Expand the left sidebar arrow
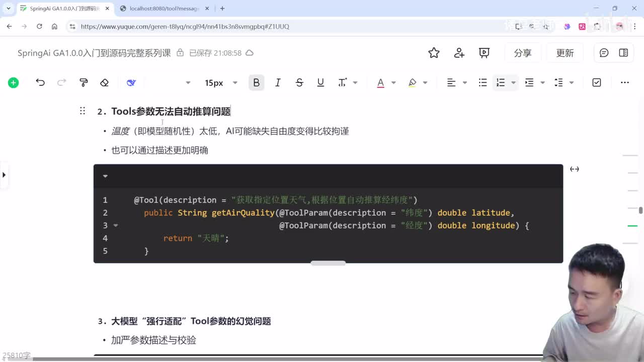Image resolution: width=644 pixels, height=362 pixels. tap(4, 175)
